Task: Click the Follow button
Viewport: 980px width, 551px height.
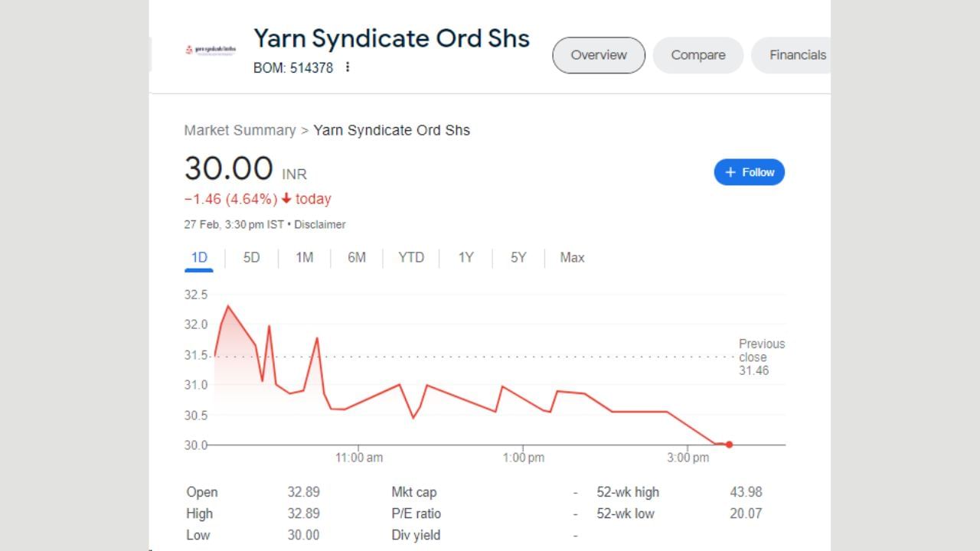Action: point(749,172)
